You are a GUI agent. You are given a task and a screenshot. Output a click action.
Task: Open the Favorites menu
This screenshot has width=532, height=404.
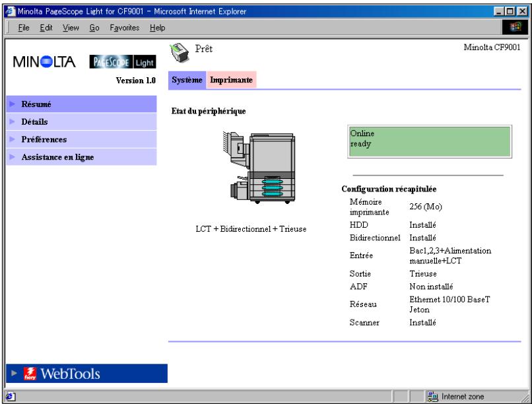125,28
